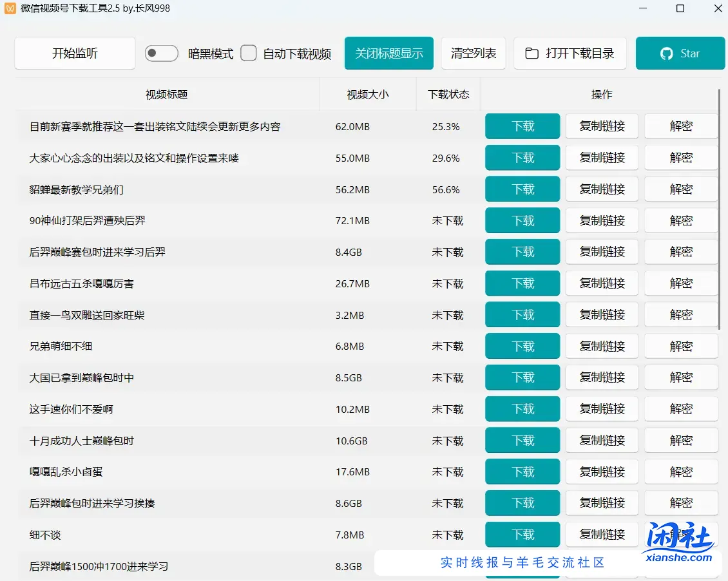Download the 兄弟萌细不细 video
This screenshot has height=581, width=728.
coord(522,346)
